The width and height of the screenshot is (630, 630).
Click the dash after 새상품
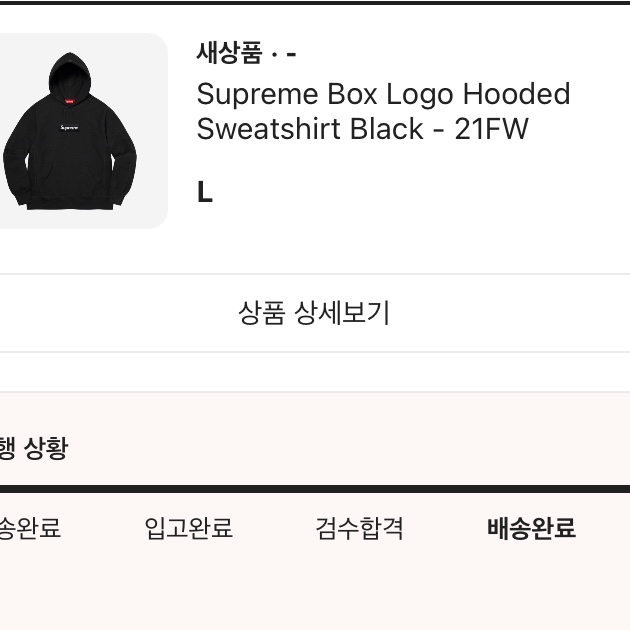(x=292, y=53)
